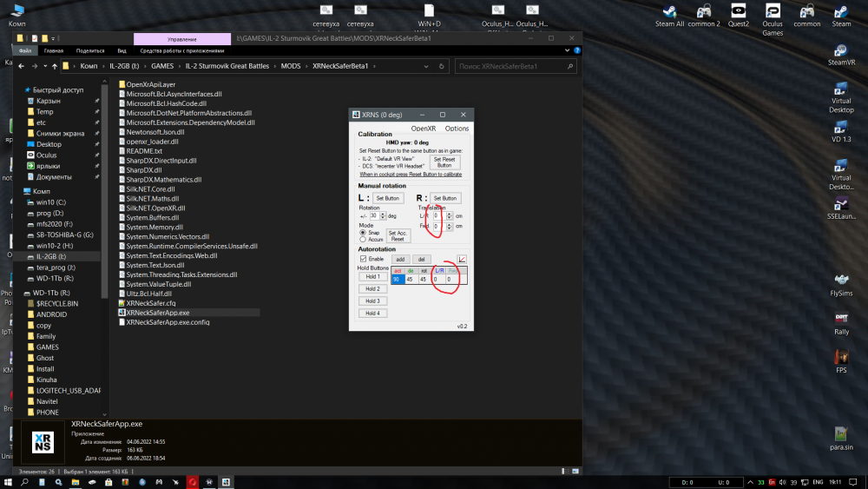The image size is (868, 489).
Task: Expand the Explorer ribbon chevron
Action: pyautogui.click(x=567, y=50)
